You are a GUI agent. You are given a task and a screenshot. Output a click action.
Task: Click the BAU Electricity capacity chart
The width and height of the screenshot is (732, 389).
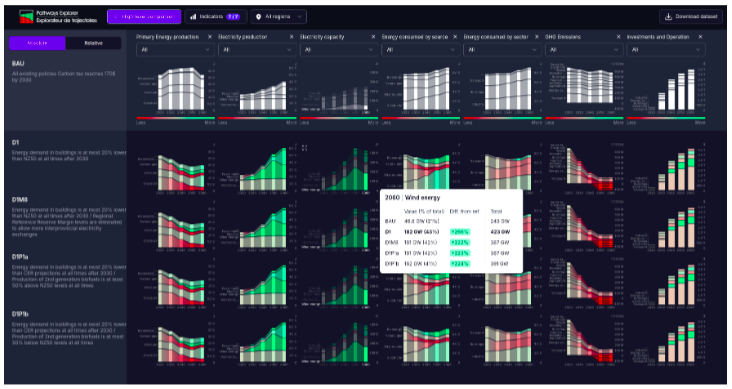click(339, 89)
